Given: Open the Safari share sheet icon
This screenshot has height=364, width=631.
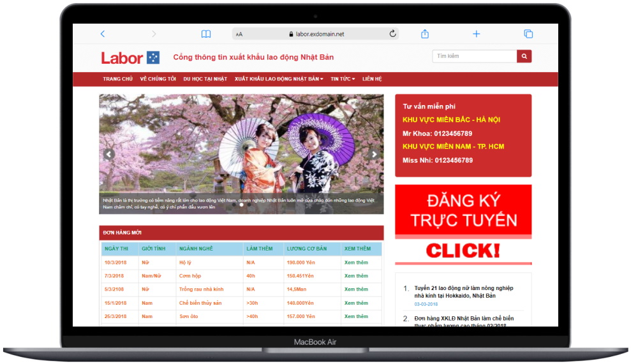Looking at the screenshot, I should coord(424,34).
